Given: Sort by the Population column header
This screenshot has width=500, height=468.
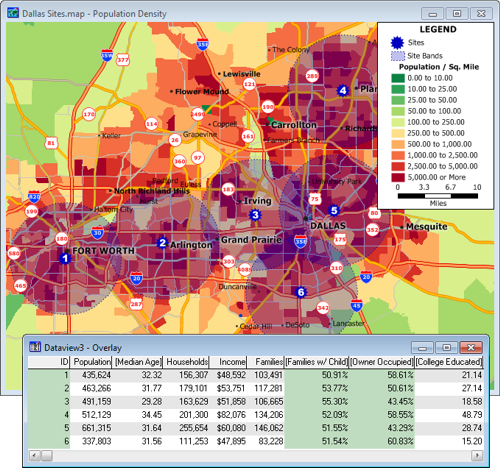Looking at the screenshot, I should 91,362.
